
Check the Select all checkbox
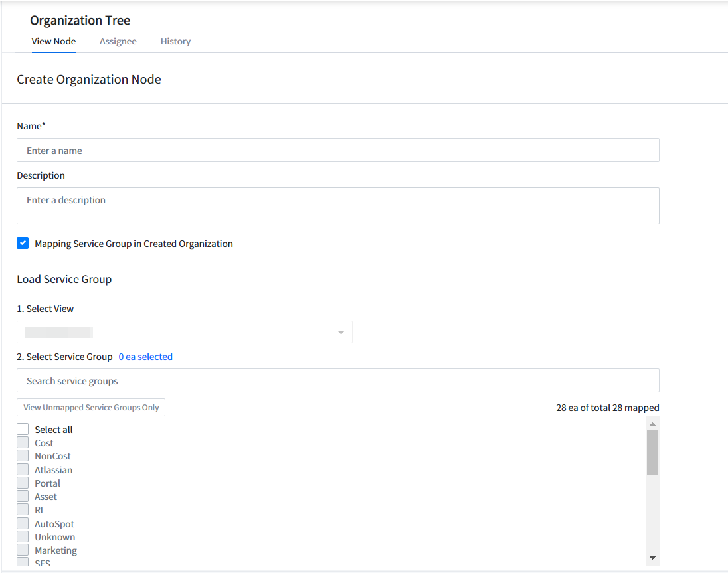click(x=23, y=430)
